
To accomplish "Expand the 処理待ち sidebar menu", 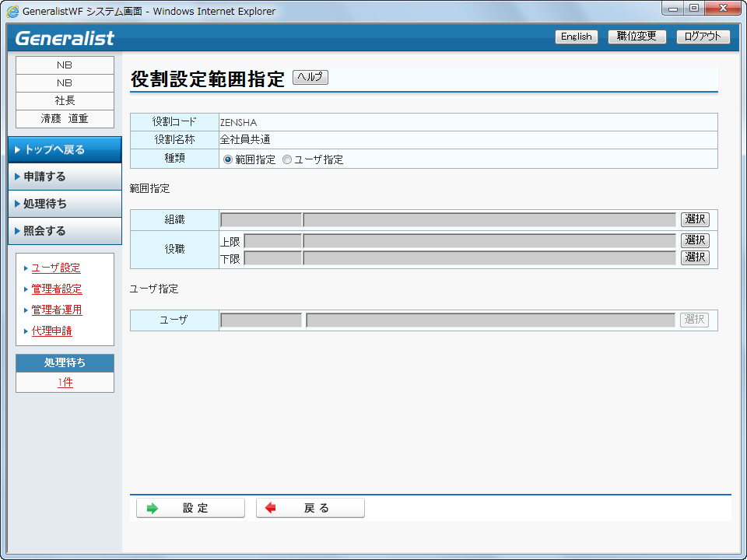I will click(x=65, y=204).
